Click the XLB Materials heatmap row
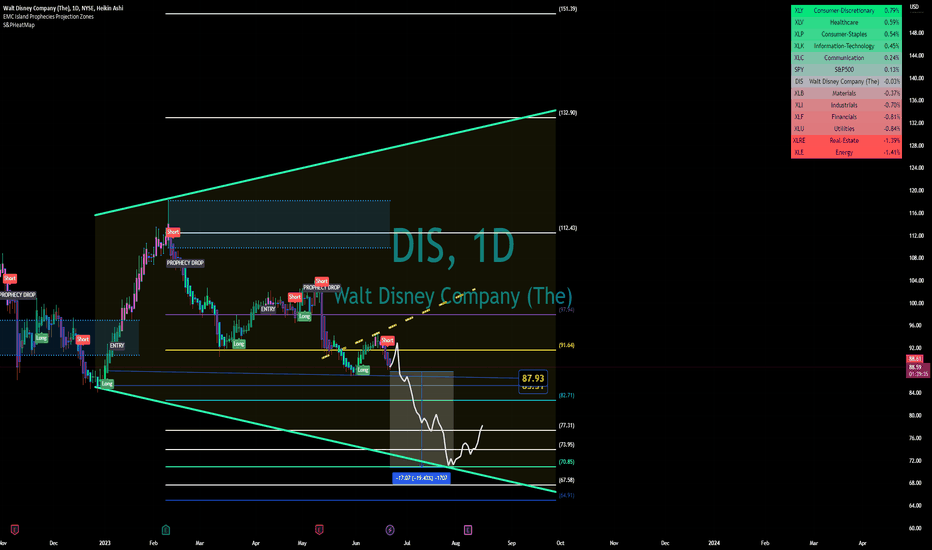The height and width of the screenshot is (550, 932). pos(846,93)
